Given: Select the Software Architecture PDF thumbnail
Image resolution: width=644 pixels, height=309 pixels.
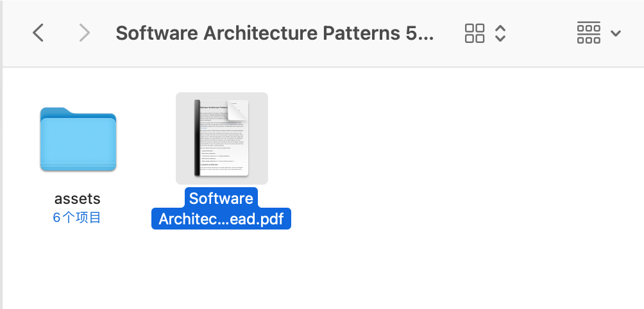Looking at the screenshot, I should pyautogui.click(x=222, y=138).
